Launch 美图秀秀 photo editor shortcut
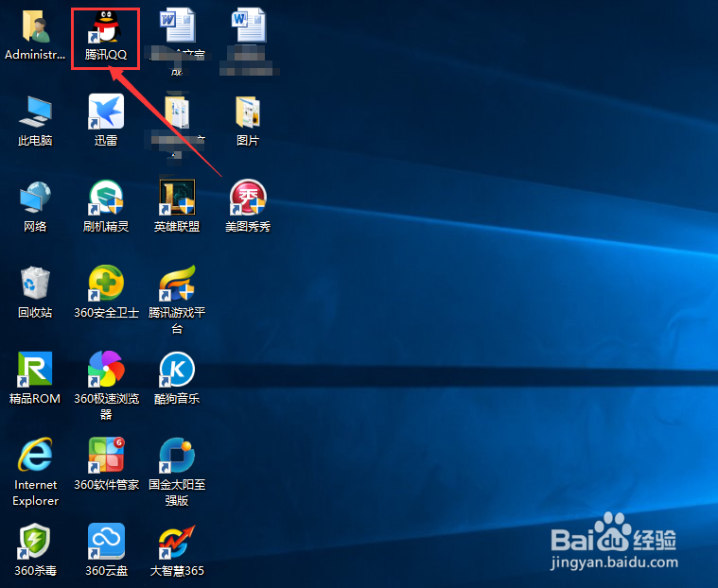The height and width of the screenshot is (588, 718). (248, 198)
